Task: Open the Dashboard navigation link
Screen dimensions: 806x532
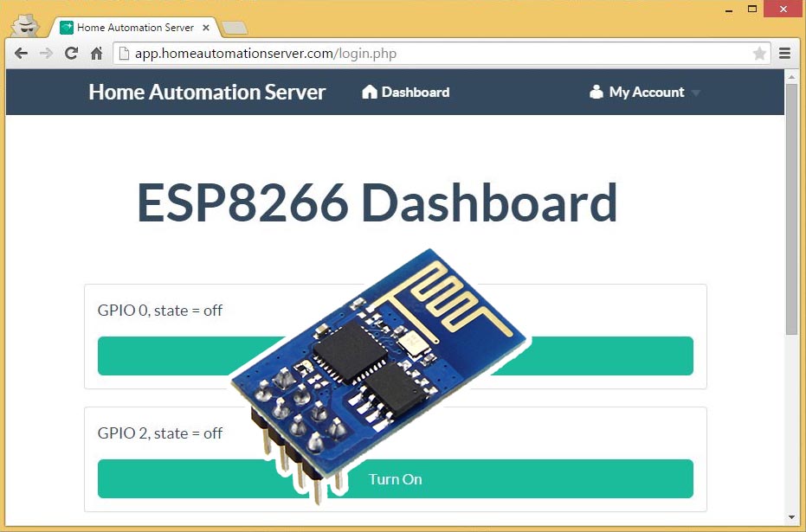Action: pos(406,93)
